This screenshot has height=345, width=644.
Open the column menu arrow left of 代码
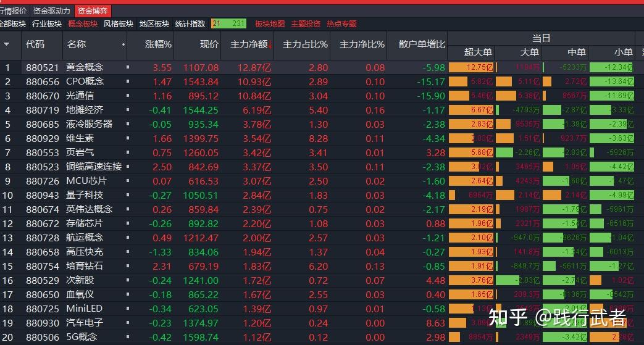(7, 44)
